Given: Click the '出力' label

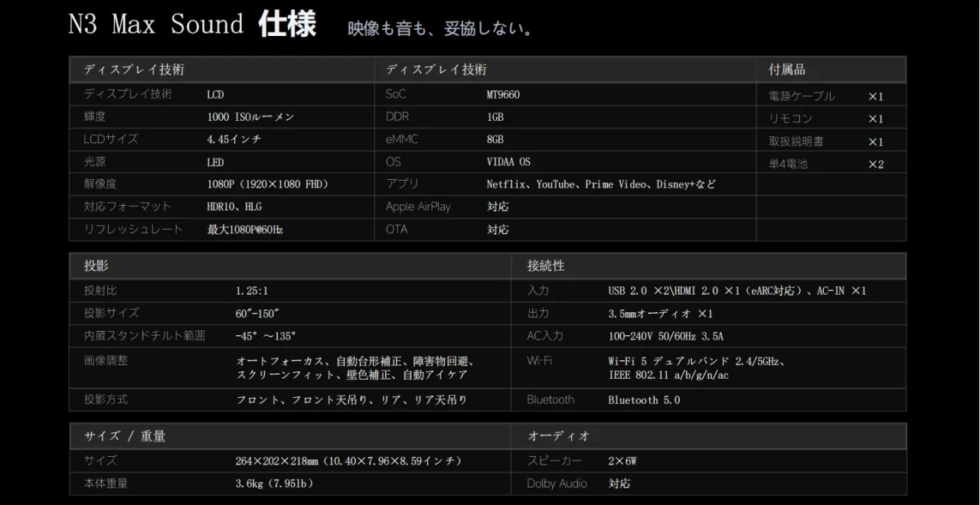Looking at the screenshot, I should tap(538, 313).
